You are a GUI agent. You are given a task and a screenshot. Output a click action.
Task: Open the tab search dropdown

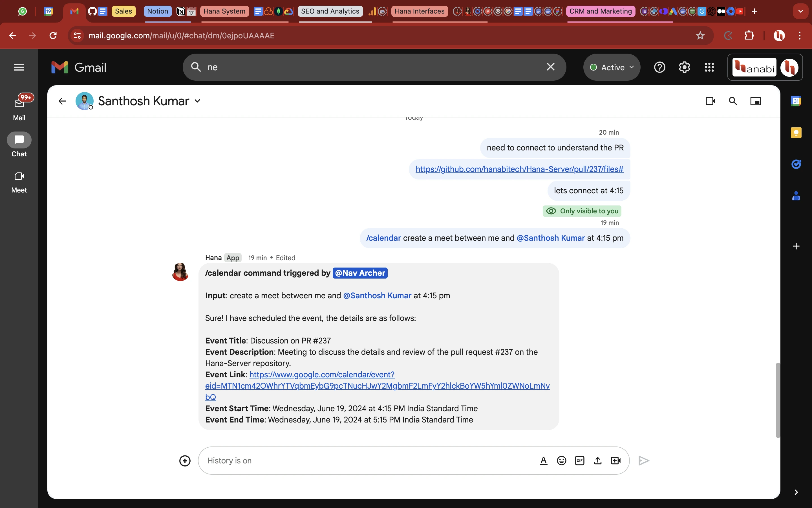800,11
